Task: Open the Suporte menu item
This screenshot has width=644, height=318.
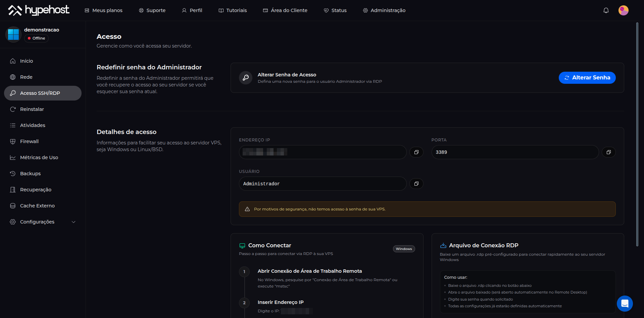Action: tap(152, 10)
